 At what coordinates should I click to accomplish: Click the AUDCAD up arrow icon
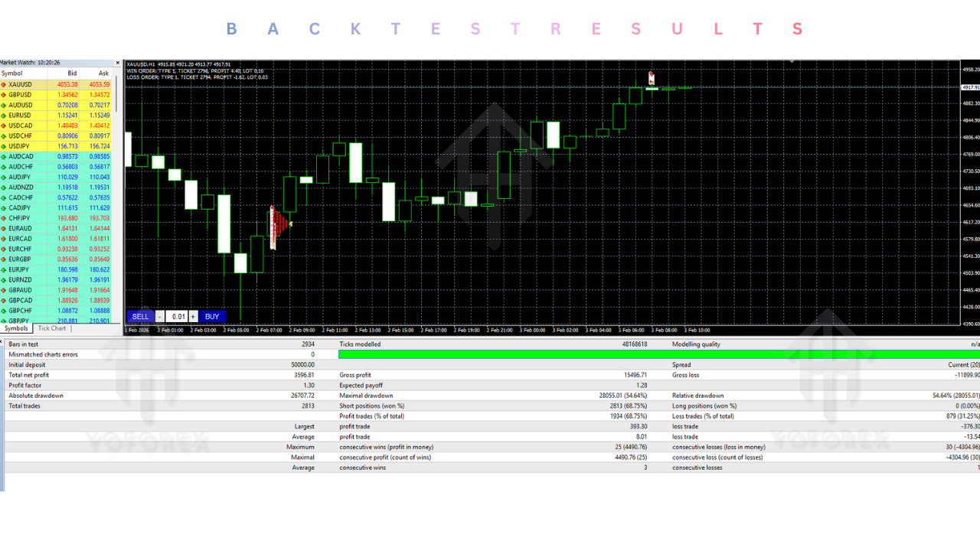click(x=4, y=157)
